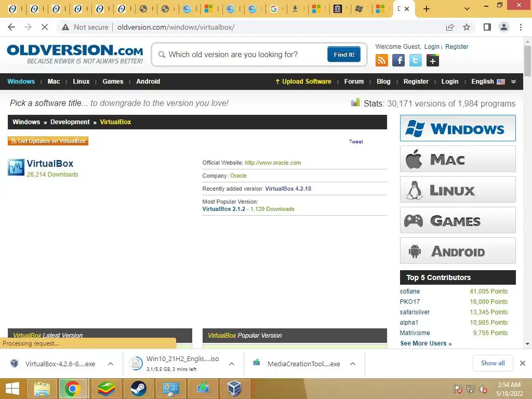532x399 pixels.
Task: Click the Find It! button
Action: pos(344,54)
